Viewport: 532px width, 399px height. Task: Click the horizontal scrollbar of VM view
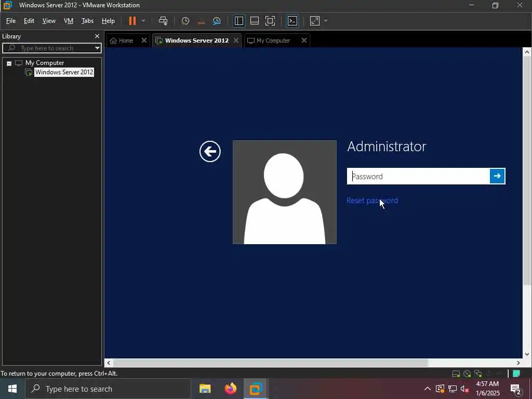(x=270, y=363)
